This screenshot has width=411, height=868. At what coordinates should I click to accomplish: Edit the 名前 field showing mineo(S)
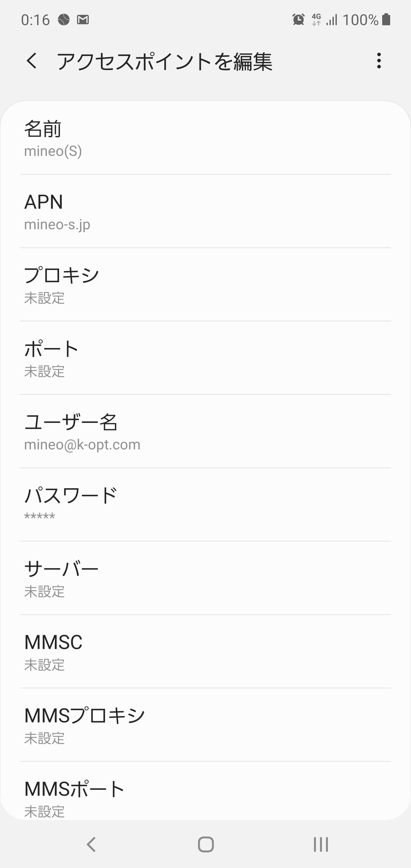pos(205,138)
